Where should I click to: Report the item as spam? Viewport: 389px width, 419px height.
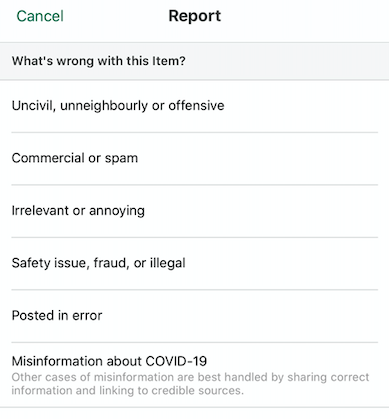(x=194, y=158)
